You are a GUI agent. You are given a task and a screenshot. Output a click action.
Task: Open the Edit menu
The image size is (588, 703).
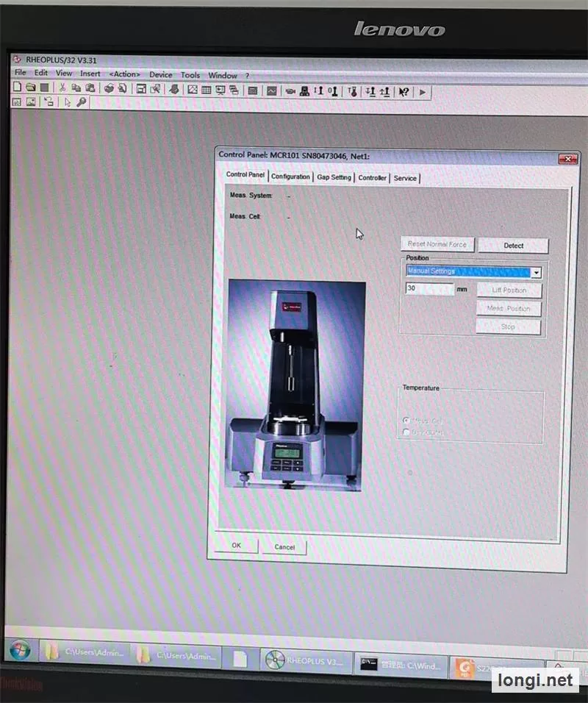(x=40, y=73)
